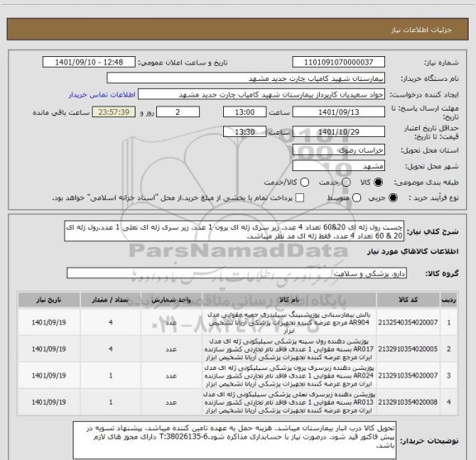Screen dimensions: 476x460
Task: Click product code 213254035402​0007 in row 1
Action: pos(407,322)
